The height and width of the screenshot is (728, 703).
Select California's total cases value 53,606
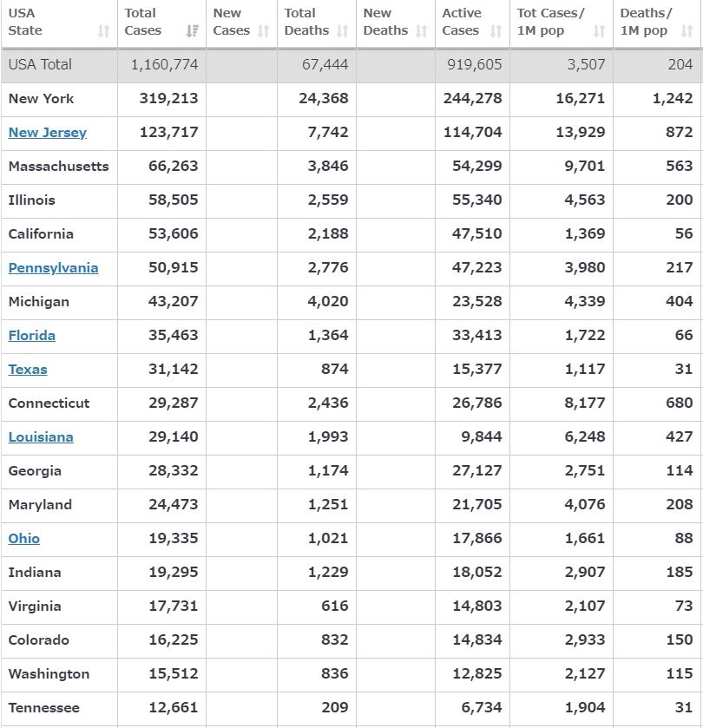point(173,234)
